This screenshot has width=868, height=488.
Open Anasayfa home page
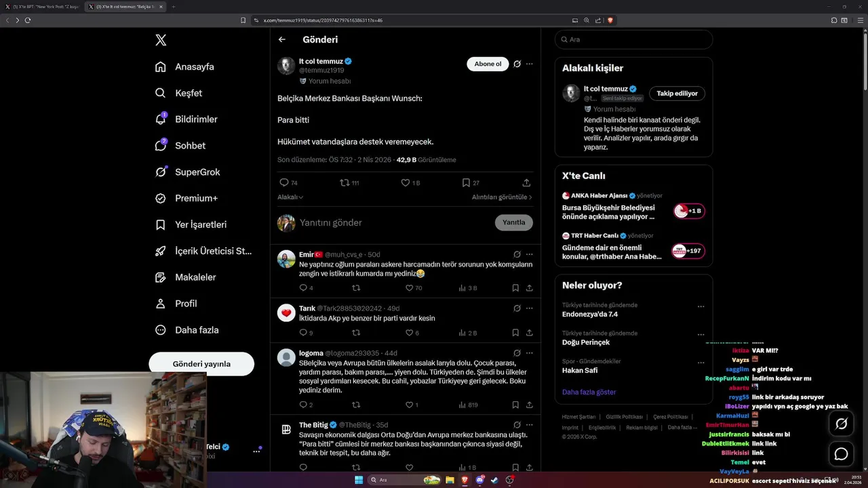tap(184, 66)
